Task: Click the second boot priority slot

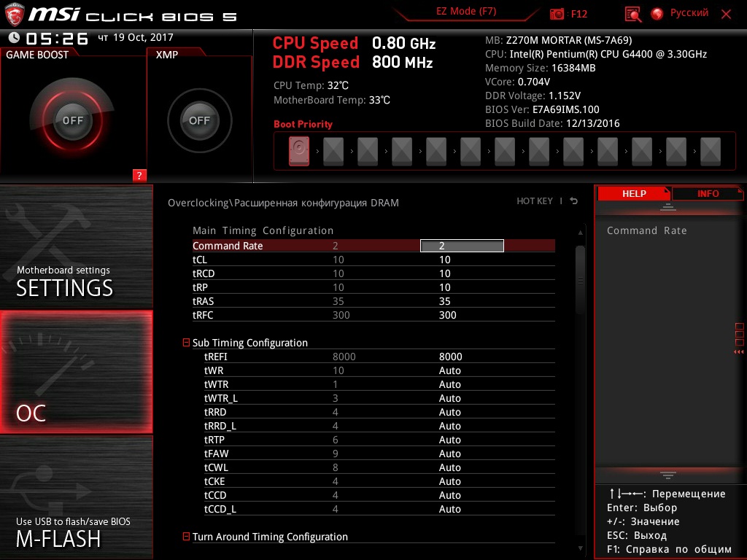Action: tap(333, 152)
